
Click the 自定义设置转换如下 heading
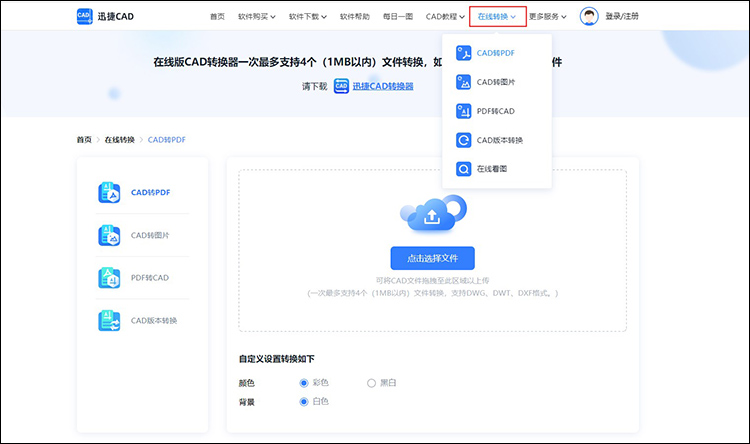[x=276, y=359]
